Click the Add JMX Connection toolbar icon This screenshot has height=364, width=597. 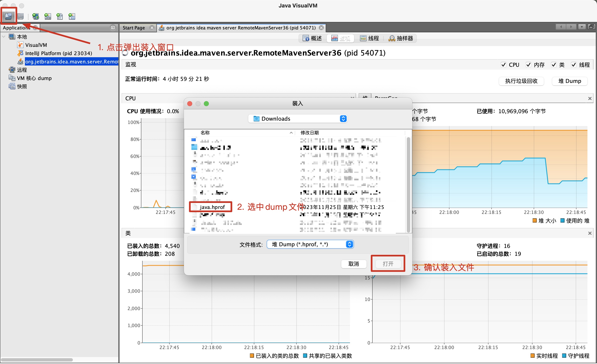48,16
